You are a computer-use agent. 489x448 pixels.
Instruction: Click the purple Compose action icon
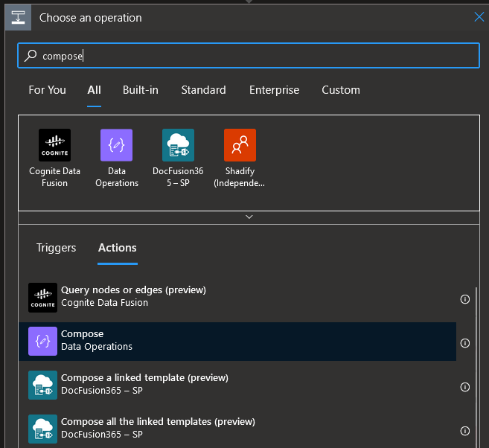42,342
